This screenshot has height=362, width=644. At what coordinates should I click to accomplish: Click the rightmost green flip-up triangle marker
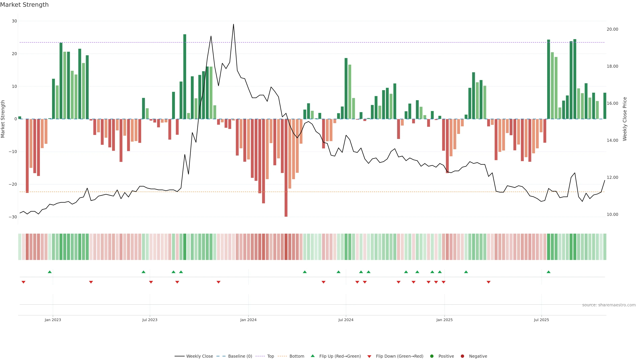549,272
